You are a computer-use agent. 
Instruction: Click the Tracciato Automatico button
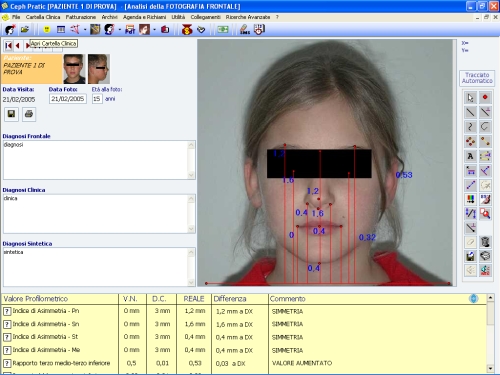coord(477,78)
